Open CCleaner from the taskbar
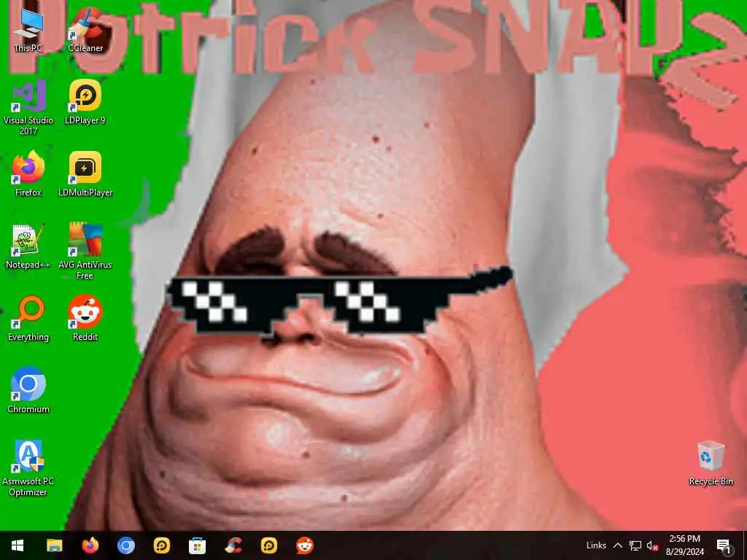747x560 pixels. (233, 545)
